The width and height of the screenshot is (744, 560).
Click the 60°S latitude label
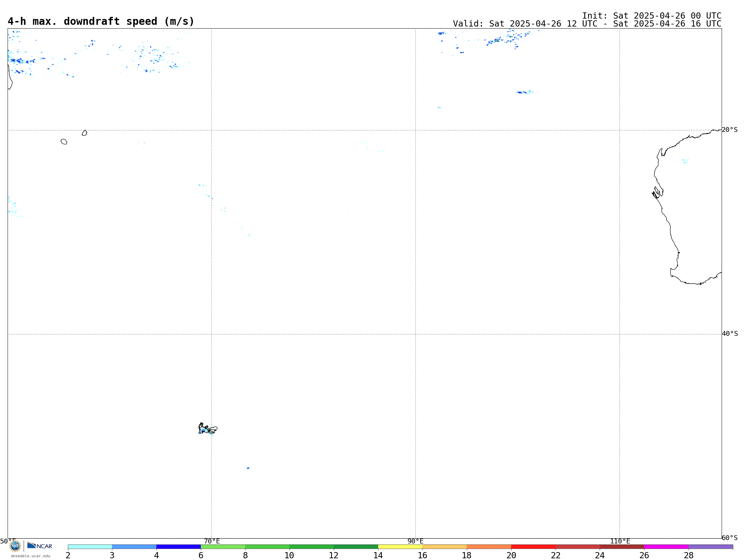[x=730, y=538]
